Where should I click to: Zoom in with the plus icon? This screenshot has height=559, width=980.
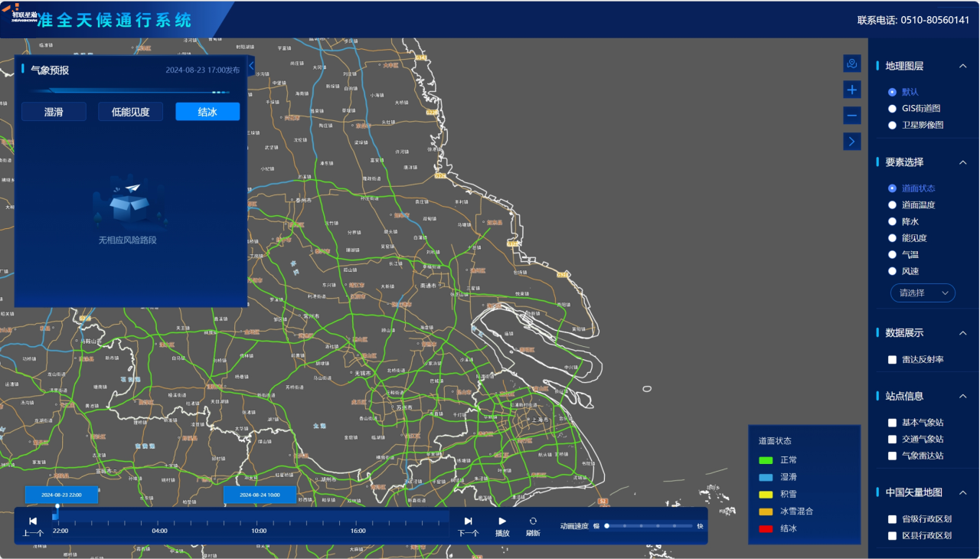coord(852,90)
